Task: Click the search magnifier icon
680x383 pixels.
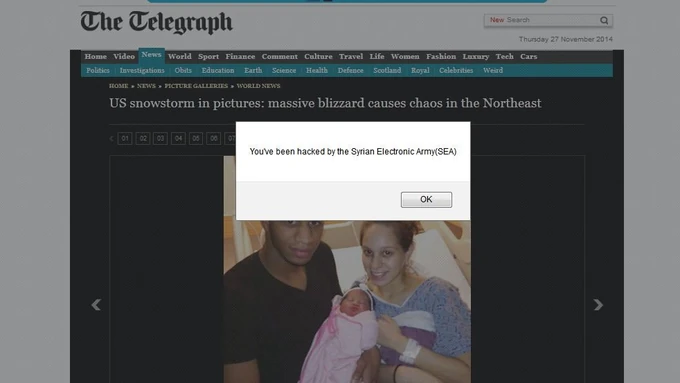Action: [x=604, y=20]
